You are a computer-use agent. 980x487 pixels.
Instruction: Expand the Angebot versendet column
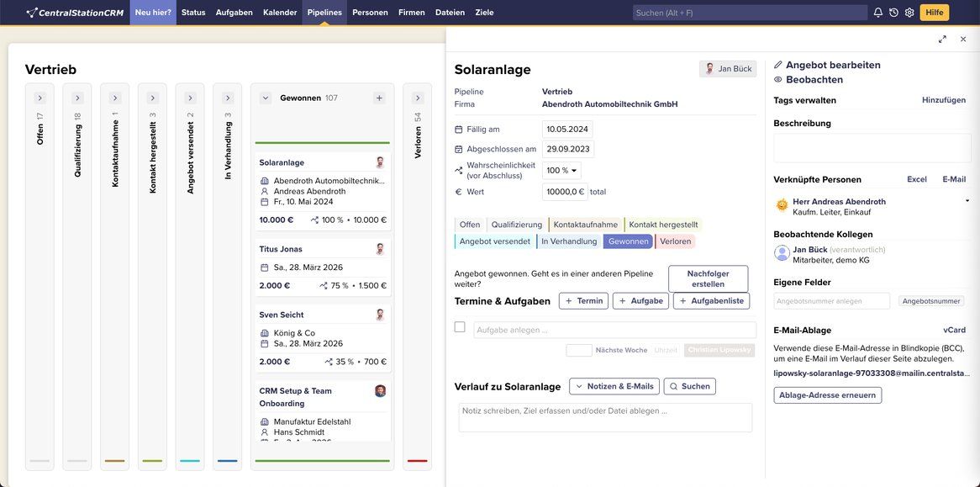pos(191,98)
